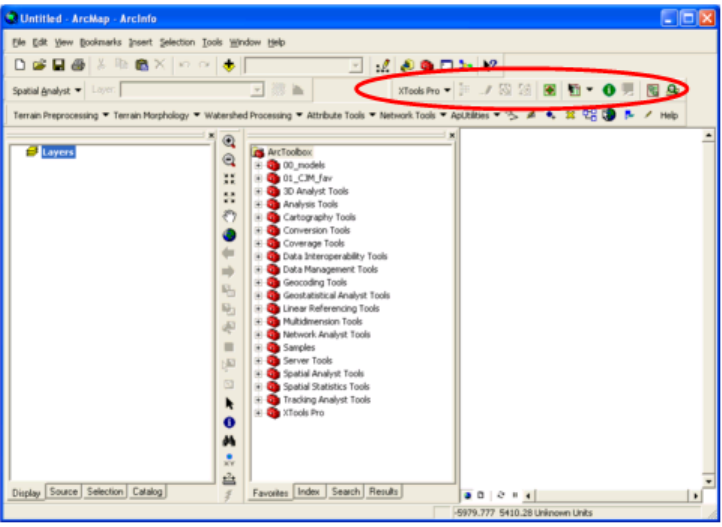Click the Full Extent globe icon
Screen dimensions: 722x527
(229, 235)
